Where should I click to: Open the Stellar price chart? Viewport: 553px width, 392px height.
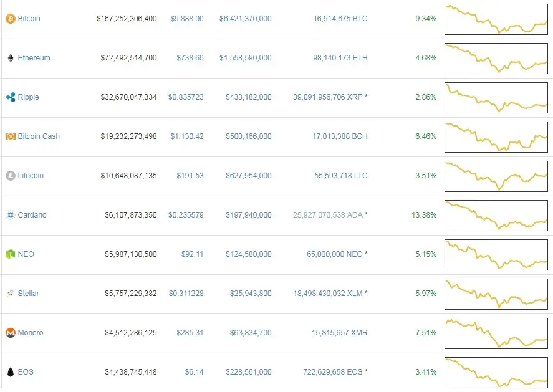coord(496,294)
